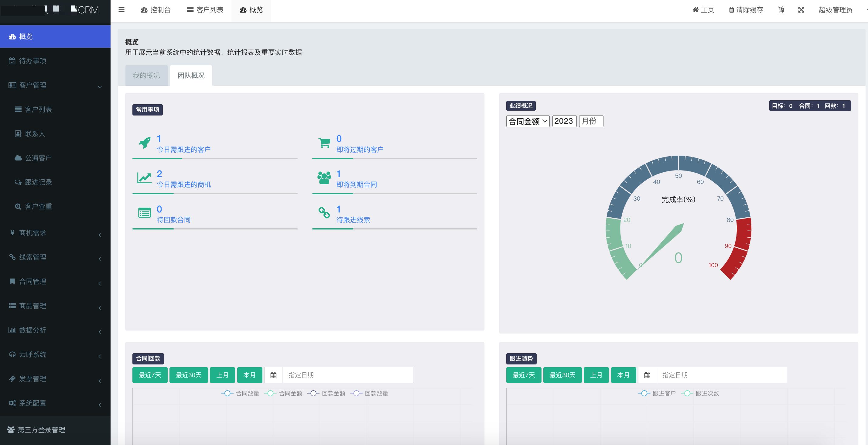Open 今日需跟进的商机 link
Viewport: 868px width, 445px height.
coord(184,185)
